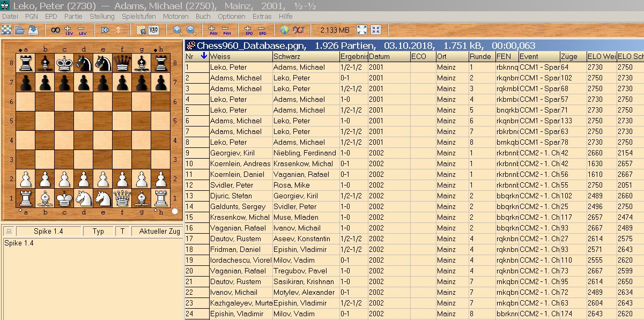Open the Extras menu

pyautogui.click(x=262, y=17)
